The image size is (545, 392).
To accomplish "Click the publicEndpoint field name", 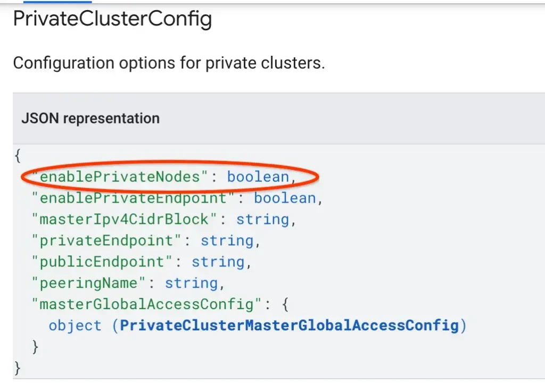I will pyautogui.click(x=102, y=262).
